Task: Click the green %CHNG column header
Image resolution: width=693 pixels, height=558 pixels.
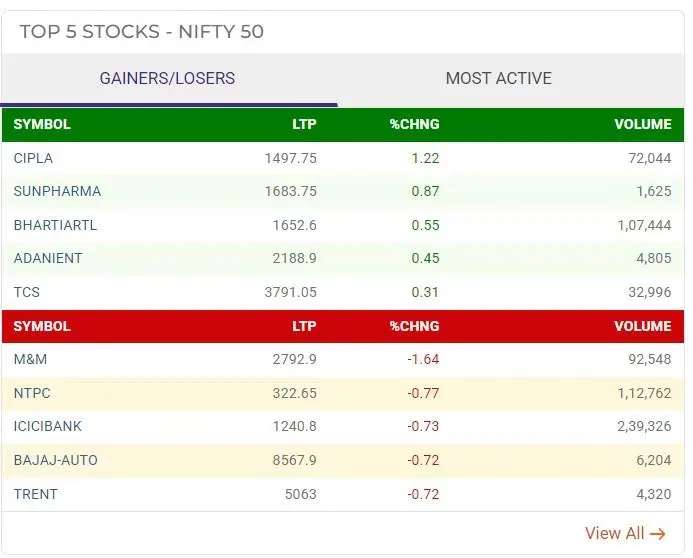Action: [x=414, y=125]
